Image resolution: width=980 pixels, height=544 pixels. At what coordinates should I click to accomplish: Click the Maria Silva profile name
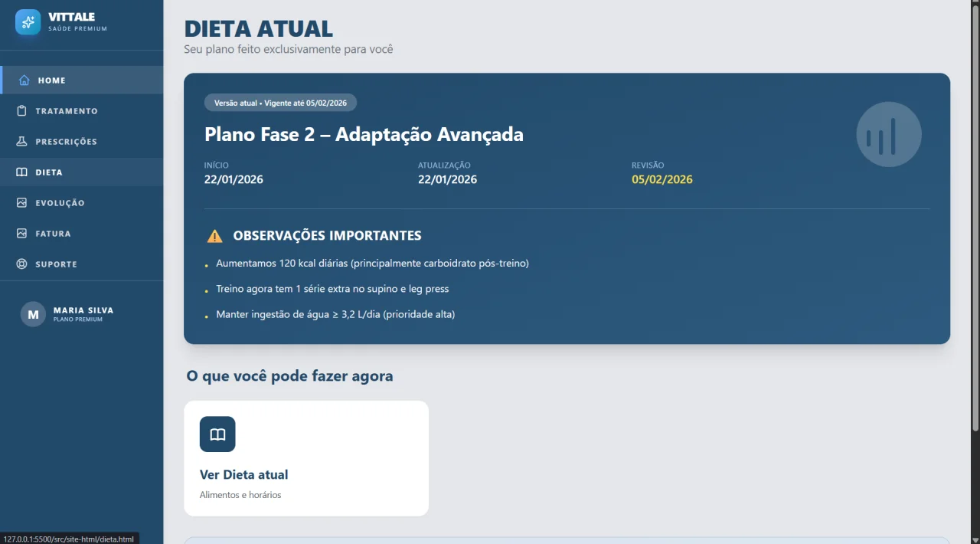coord(83,310)
